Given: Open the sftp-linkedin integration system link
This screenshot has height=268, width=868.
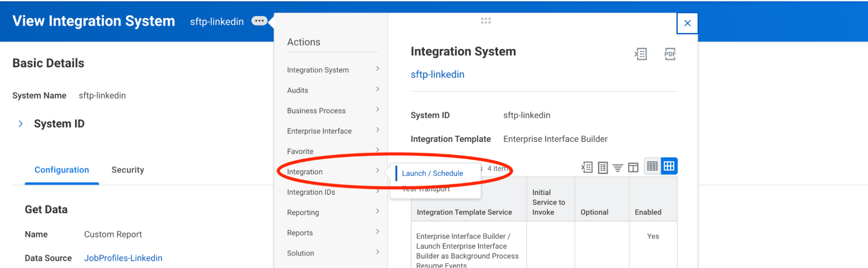Looking at the screenshot, I should click(x=437, y=75).
